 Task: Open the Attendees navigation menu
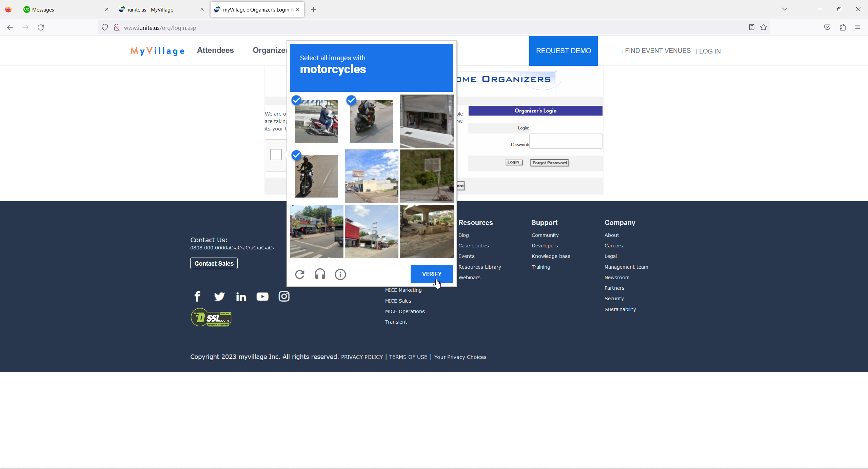(x=215, y=50)
